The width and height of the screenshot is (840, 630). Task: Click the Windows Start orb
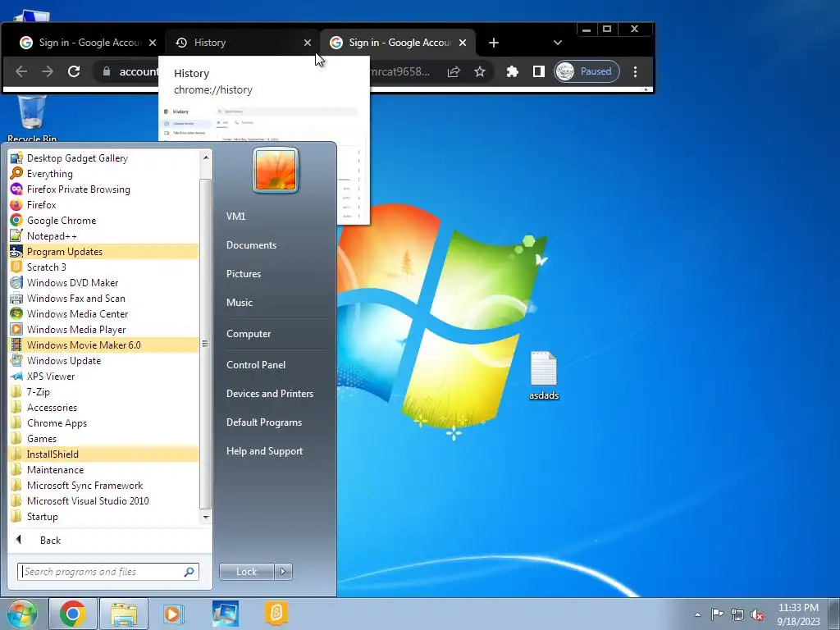point(21,614)
